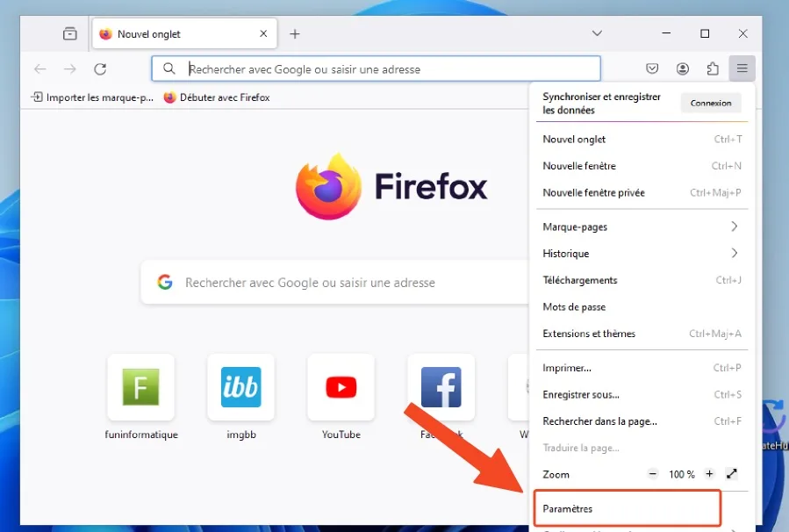Increase zoom with the plus control

710,474
